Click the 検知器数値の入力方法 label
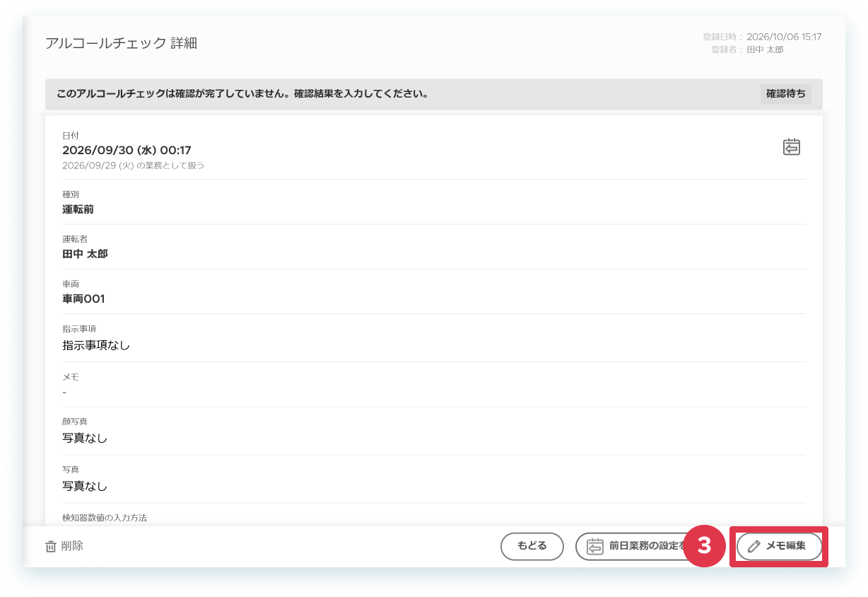The image size is (868, 597). 105,518
